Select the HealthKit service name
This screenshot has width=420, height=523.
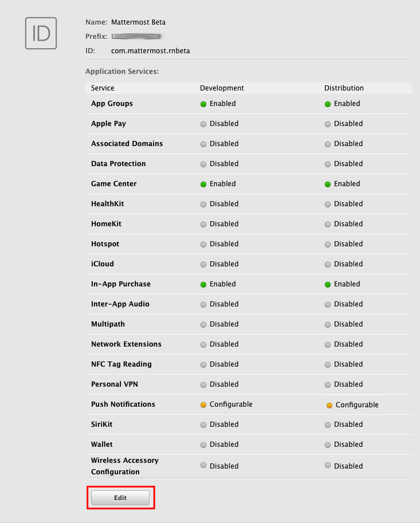coord(107,204)
